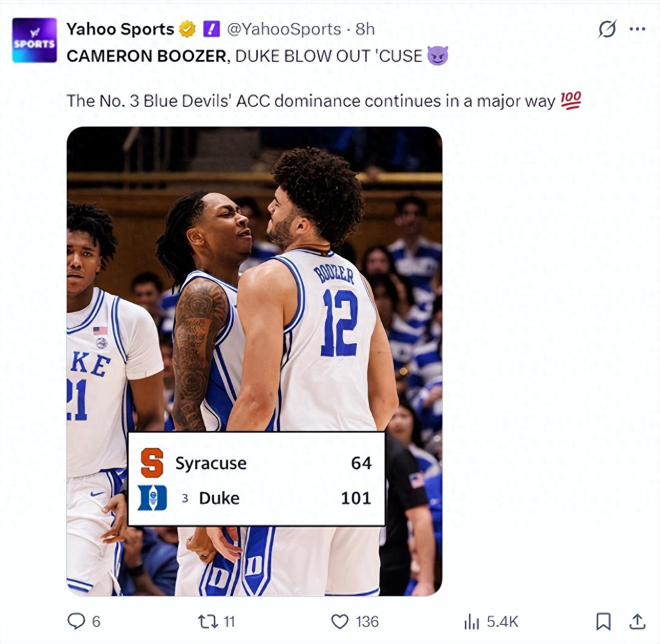The width and height of the screenshot is (660, 644).
Task: Click the No. 3 Blue Devils caption text
Action: pyautogui.click(x=311, y=101)
